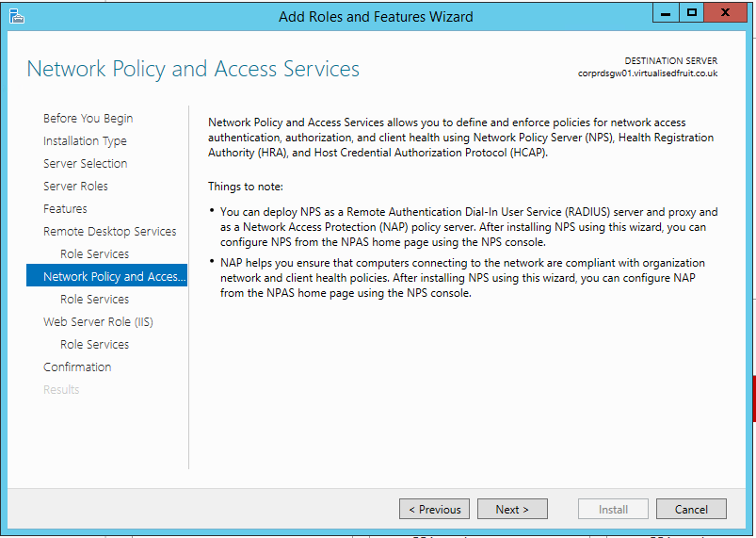This screenshot has width=756, height=538.
Task: Open Role Services under Remote Desktop Services
Action: pos(94,253)
